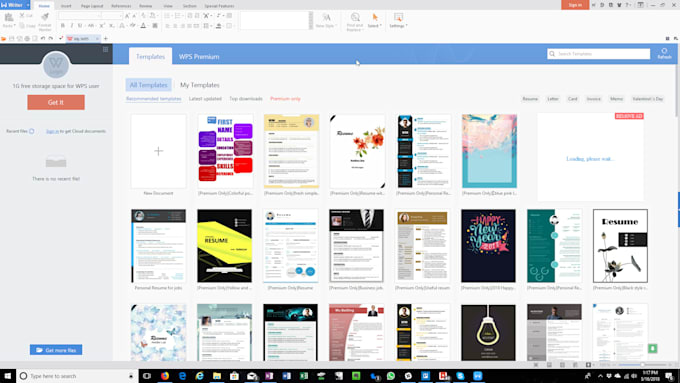Click the Find and Replace icon
This screenshot has height=383, width=680.
[x=355, y=17]
